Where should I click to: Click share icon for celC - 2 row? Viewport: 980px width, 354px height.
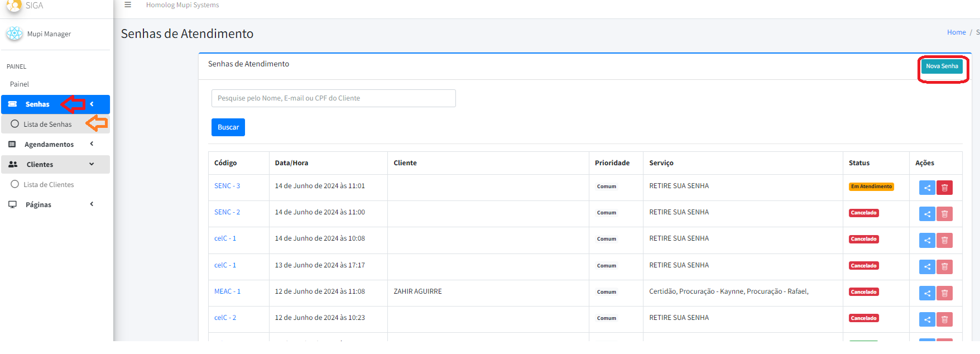click(927, 319)
